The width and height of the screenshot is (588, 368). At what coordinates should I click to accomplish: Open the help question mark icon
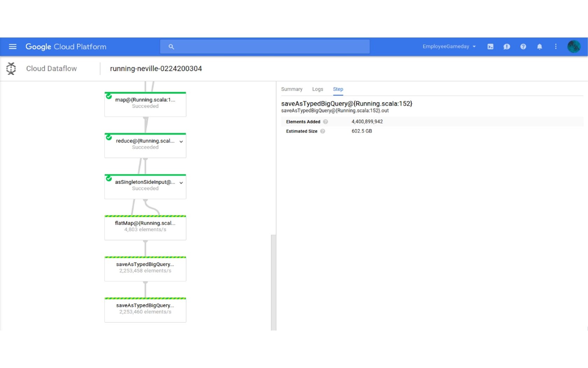click(x=523, y=47)
